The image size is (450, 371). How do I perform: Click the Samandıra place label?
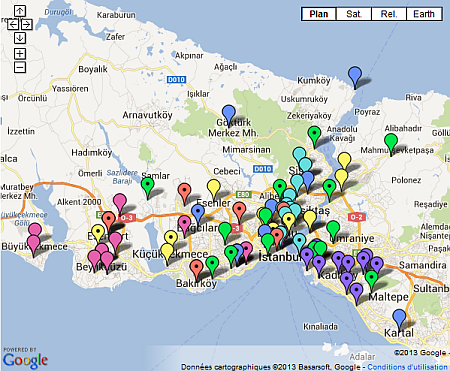[x=423, y=265]
